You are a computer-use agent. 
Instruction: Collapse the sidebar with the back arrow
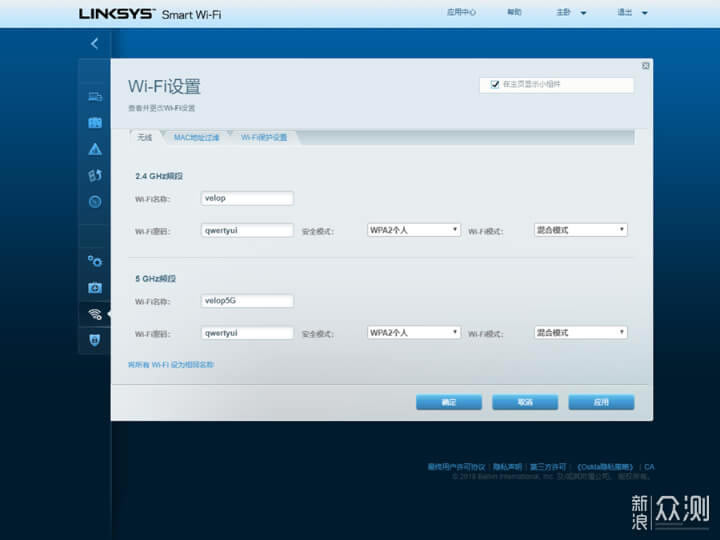click(94, 44)
